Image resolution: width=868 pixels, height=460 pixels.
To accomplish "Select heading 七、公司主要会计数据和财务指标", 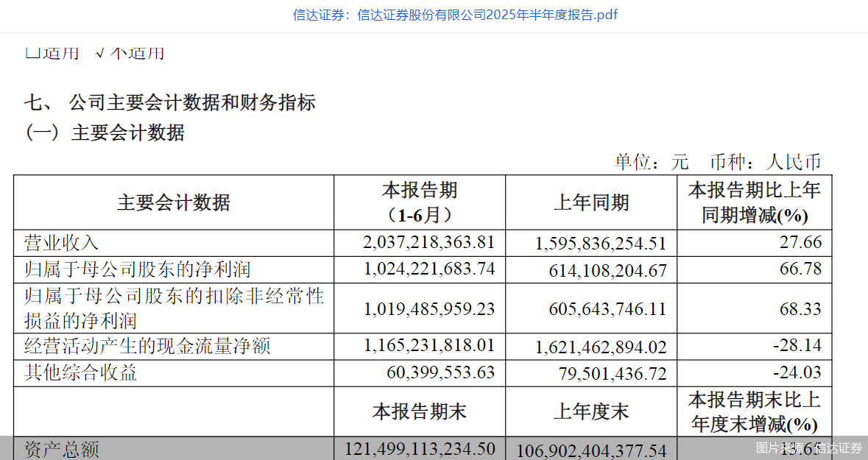I will [x=171, y=102].
